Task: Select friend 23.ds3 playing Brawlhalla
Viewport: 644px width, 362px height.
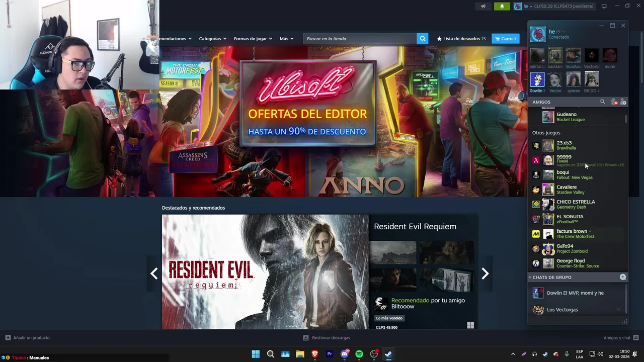Action: [x=579, y=145]
